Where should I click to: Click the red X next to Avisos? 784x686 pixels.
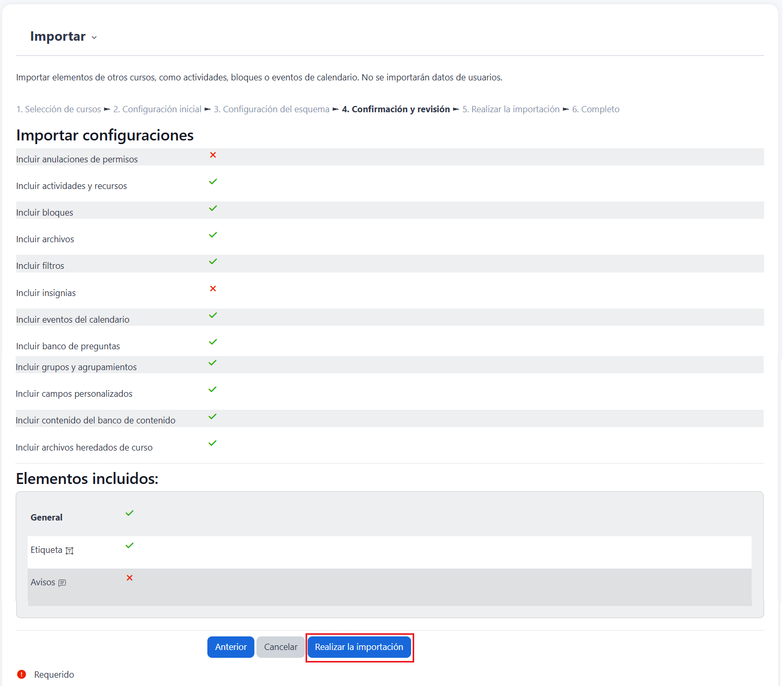[130, 578]
